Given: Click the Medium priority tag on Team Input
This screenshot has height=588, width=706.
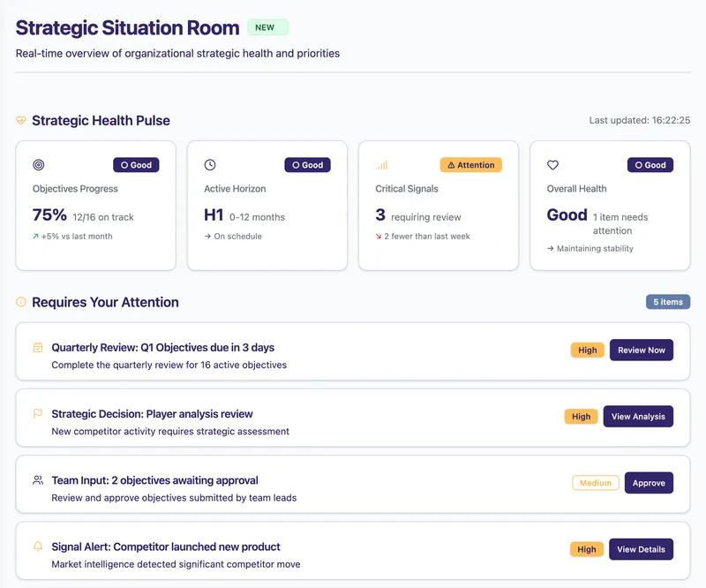Looking at the screenshot, I should coord(596,483).
